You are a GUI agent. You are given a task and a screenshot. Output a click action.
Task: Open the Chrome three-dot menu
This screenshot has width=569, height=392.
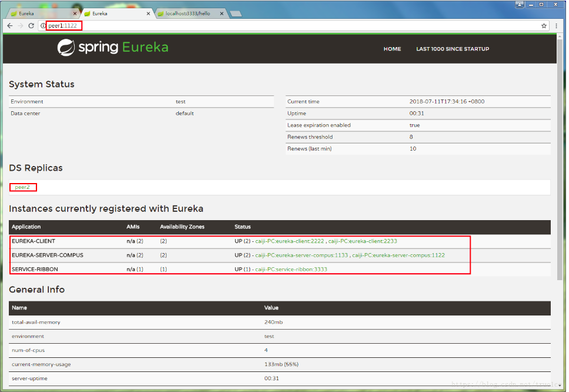pyautogui.click(x=556, y=26)
